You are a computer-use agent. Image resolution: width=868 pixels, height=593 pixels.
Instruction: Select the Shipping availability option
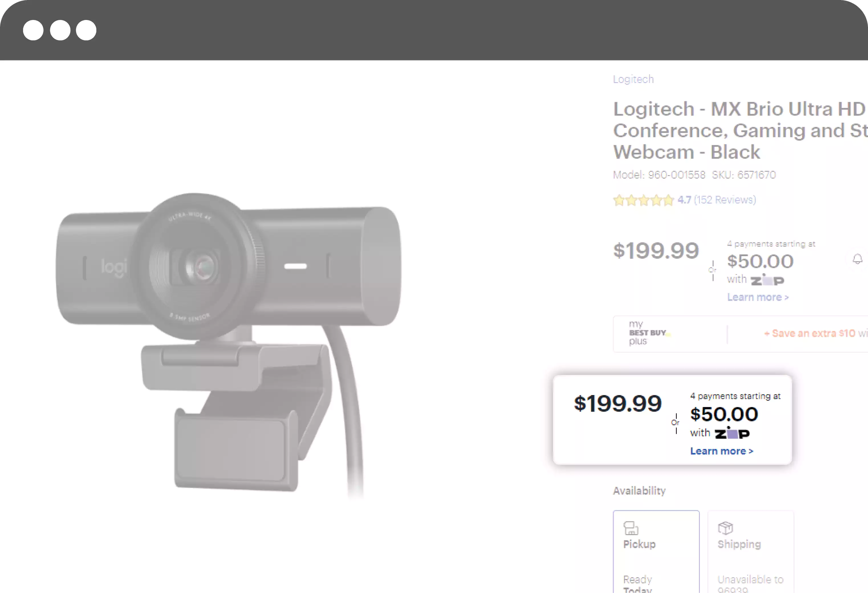[750, 552]
